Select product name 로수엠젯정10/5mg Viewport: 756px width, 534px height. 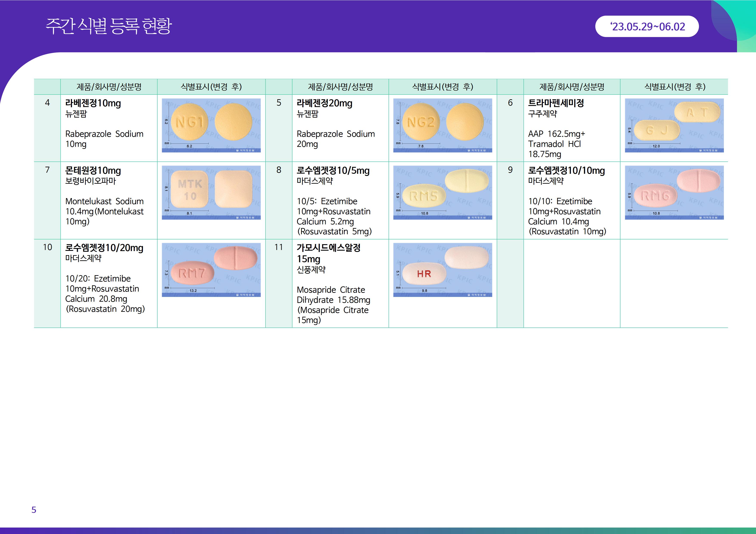coord(333,171)
